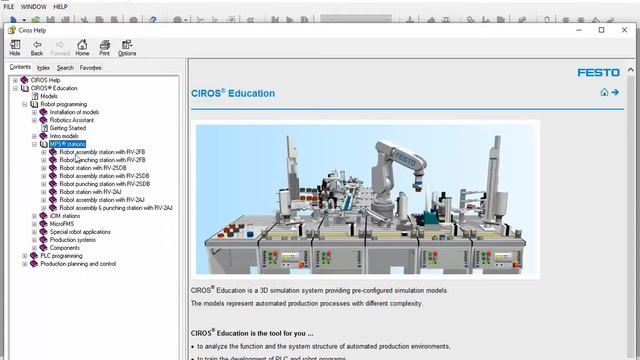Click open-book icon beside CIROS Education

25,88
